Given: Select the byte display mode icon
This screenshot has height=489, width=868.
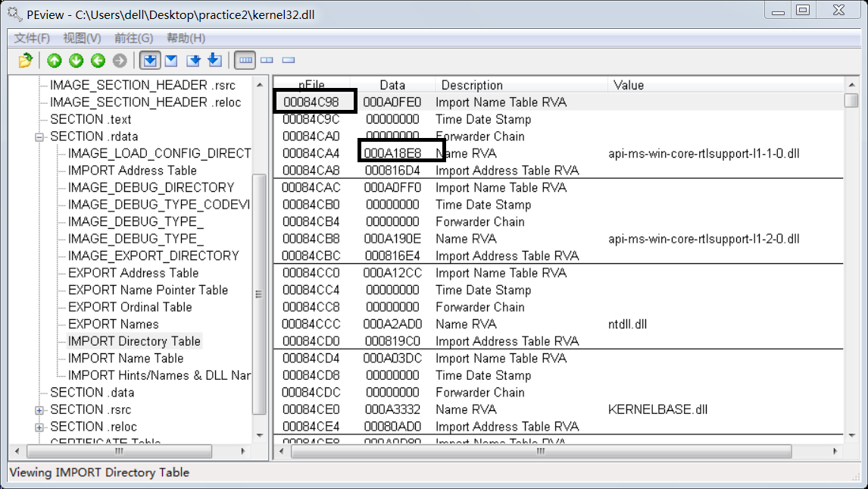Looking at the screenshot, I should pyautogui.click(x=244, y=60).
